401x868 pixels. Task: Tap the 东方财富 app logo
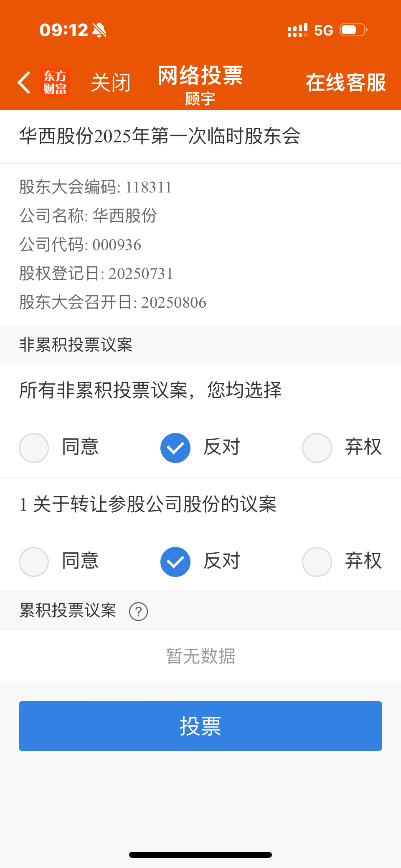(55, 82)
